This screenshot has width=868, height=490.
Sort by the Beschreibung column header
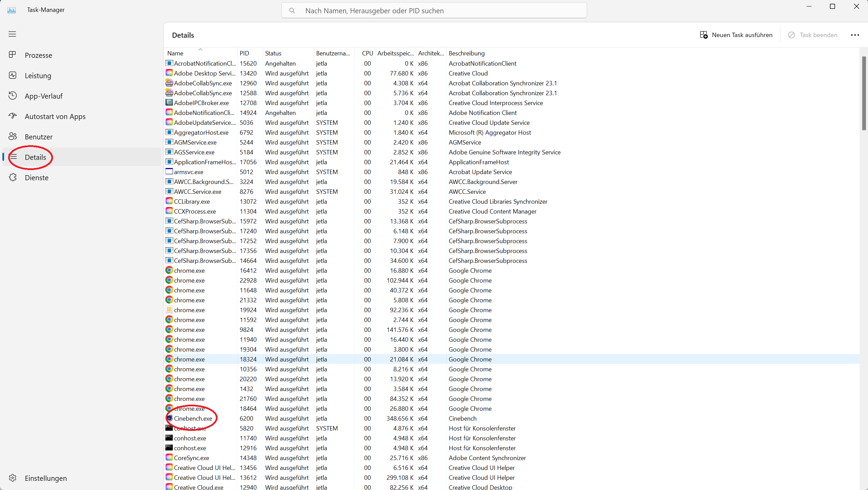[x=466, y=53]
